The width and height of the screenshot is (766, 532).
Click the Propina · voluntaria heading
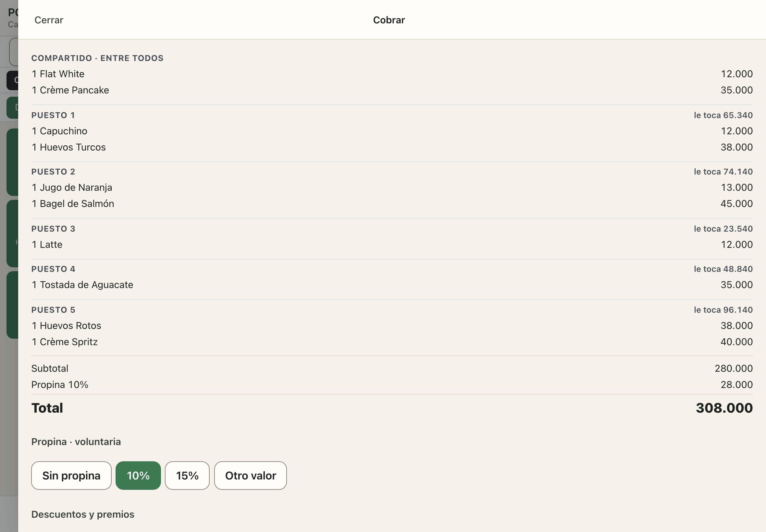[76, 442]
